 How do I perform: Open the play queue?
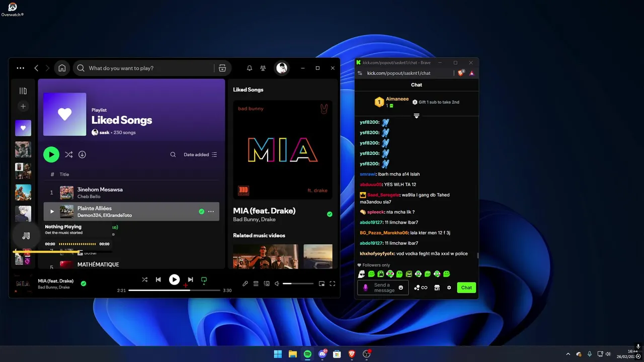click(256, 284)
